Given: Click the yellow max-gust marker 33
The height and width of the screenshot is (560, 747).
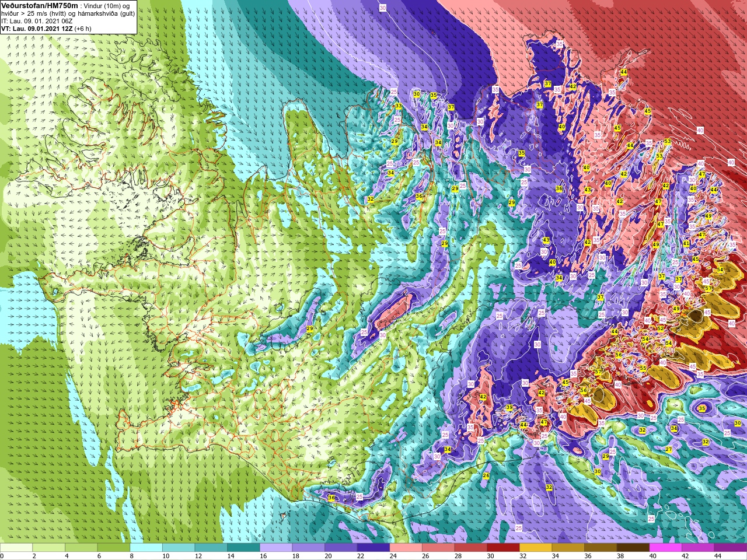Looking at the screenshot, I should coord(398,106).
